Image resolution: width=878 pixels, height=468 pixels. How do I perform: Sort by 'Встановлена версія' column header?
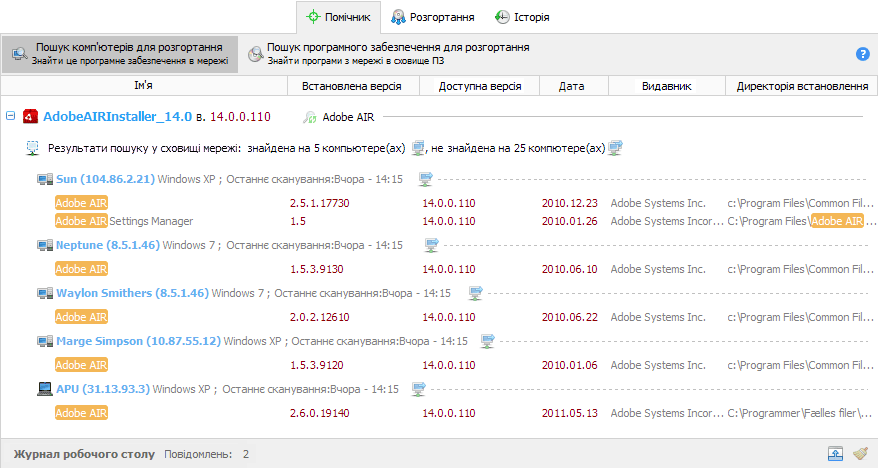pos(359,86)
